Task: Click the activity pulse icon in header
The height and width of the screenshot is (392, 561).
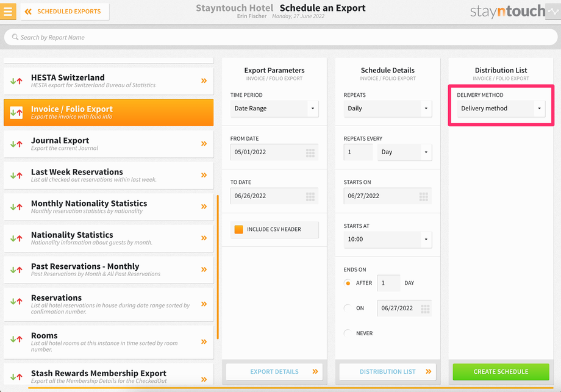Action: 553,12
